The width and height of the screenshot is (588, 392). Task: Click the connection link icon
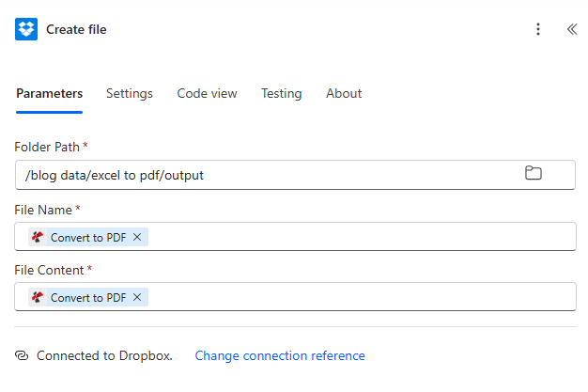[23, 356]
